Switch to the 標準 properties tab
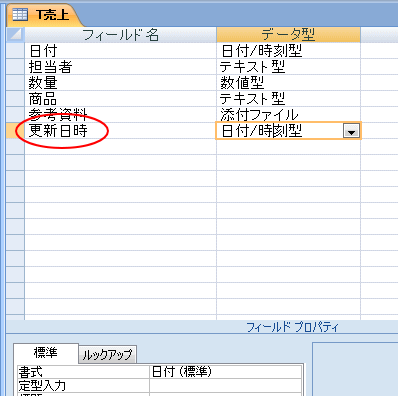This screenshot has width=398, height=396. [46, 353]
